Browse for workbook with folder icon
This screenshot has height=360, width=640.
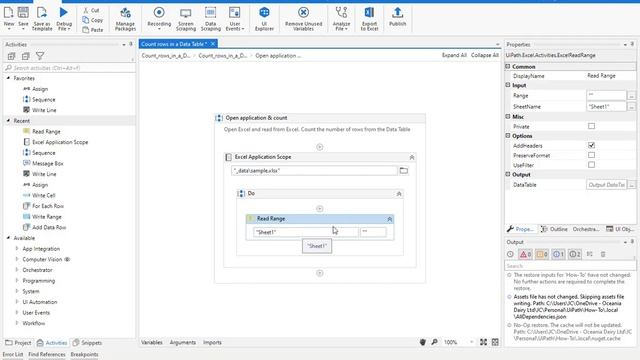tap(404, 171)
